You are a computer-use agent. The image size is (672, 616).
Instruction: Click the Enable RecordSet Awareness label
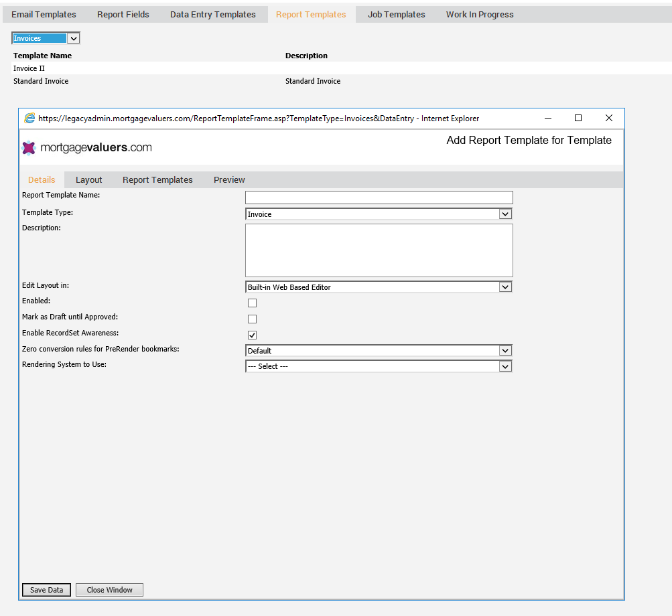pyautogui.click(x=70, y=333)
